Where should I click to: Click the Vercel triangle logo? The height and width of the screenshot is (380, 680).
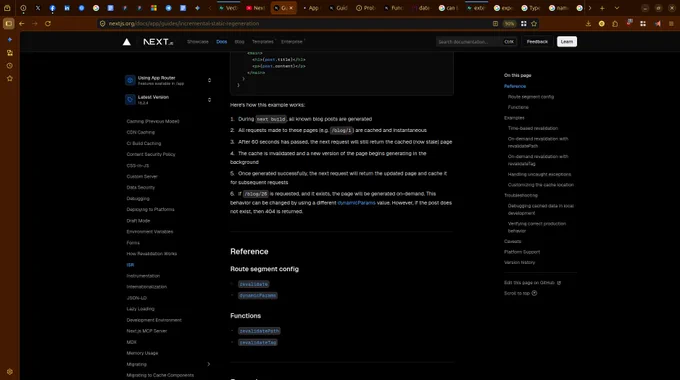coord(127,42)
